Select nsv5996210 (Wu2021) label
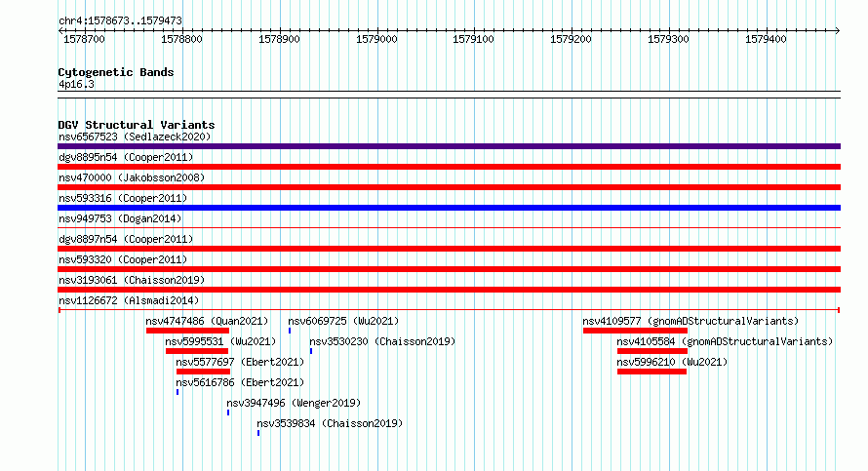The height and width of the screenshot is (471, 868). (672, 362)
